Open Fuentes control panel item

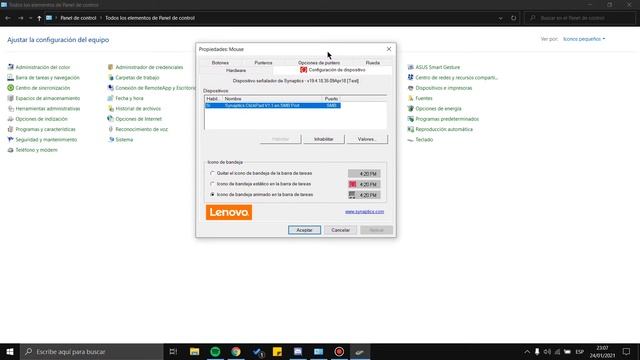pos(420,98)
